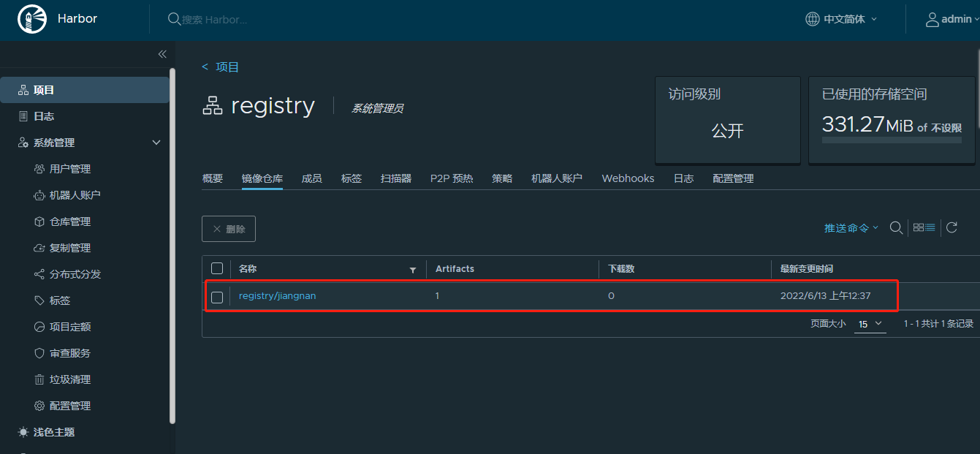Sort by the 名称 column header
Viewport: 980px width, 454px height.
[x=248, y=269]
